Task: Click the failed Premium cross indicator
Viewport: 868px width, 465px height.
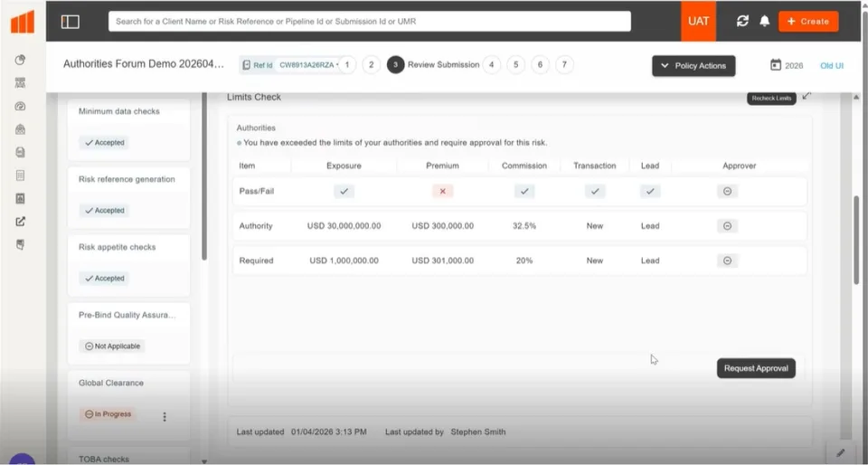Action: [443, 191]
